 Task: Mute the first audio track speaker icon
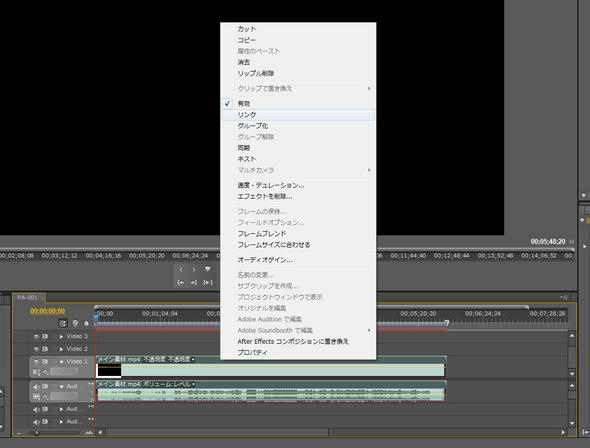click(36, 387)
